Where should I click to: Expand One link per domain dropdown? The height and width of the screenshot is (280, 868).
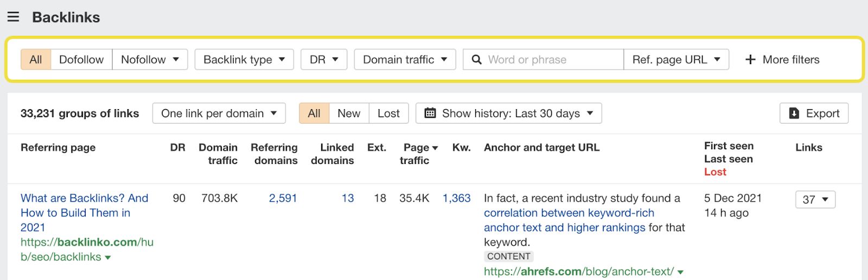point(219,113)
